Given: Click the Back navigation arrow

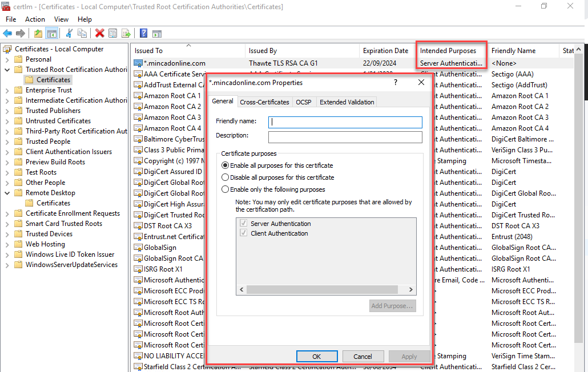Looking at the screenshot, I should click(x=7, y=33).
